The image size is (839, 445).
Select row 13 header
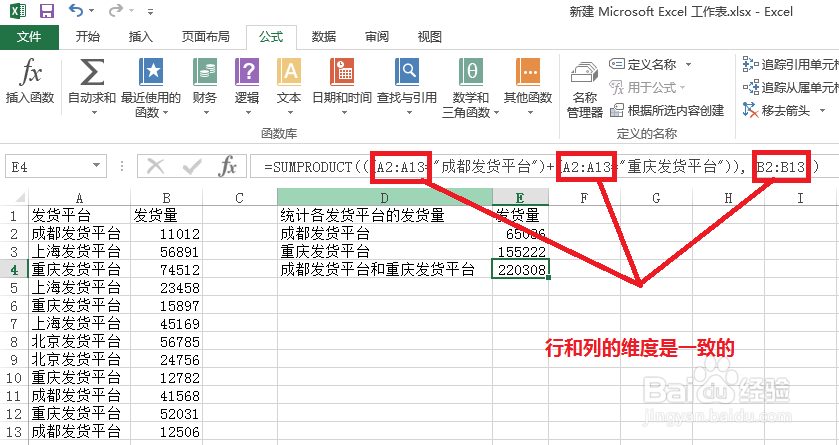(14, 432)
